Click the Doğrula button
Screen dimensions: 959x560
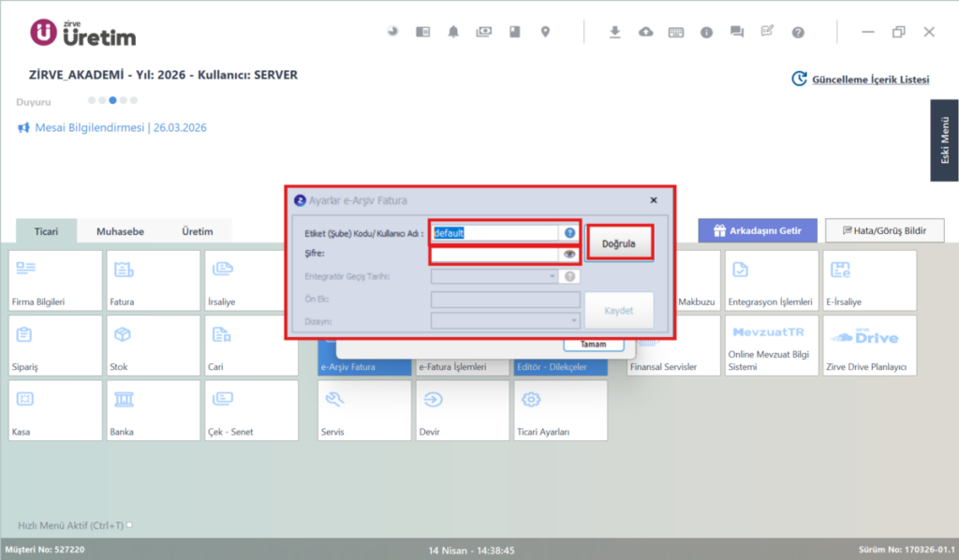[619, 243]
